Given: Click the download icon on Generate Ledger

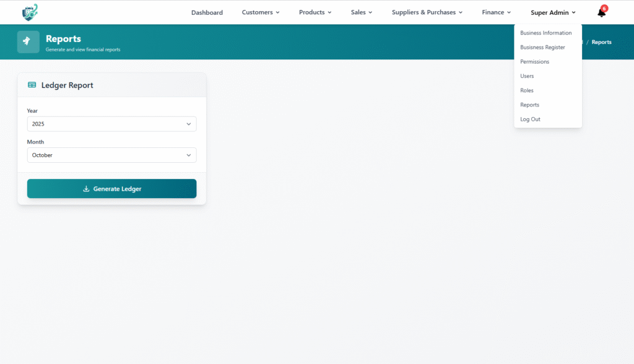Looking at the screenshot, I should [86, 189].
